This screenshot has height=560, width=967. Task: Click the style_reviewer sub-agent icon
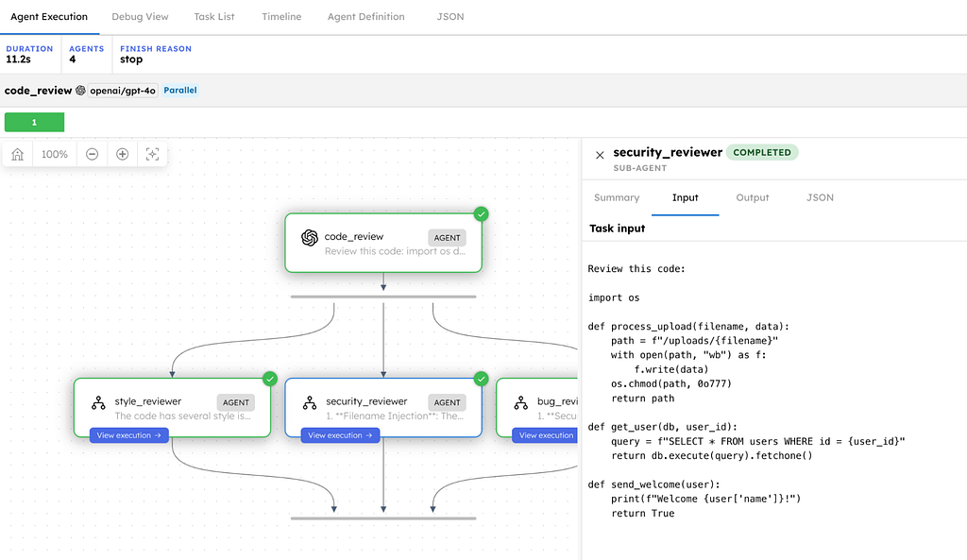pyautogui.click(x=98, y=402)
